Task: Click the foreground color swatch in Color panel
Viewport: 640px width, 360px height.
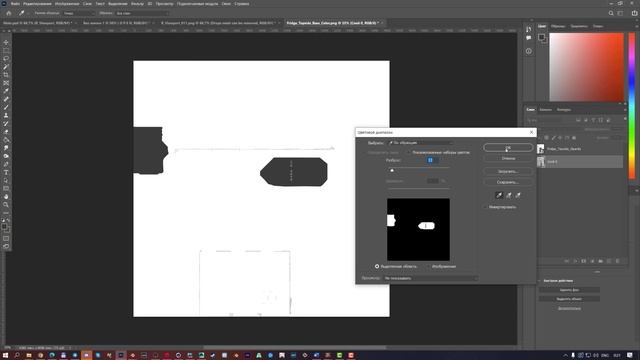Action: (541, 38)
